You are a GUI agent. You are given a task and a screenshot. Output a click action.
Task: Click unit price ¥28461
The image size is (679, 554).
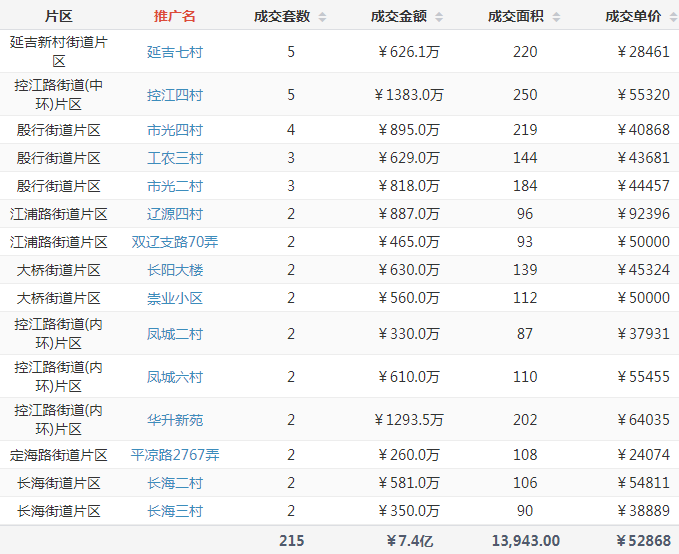pyautogui.click(x=643, y=52)
